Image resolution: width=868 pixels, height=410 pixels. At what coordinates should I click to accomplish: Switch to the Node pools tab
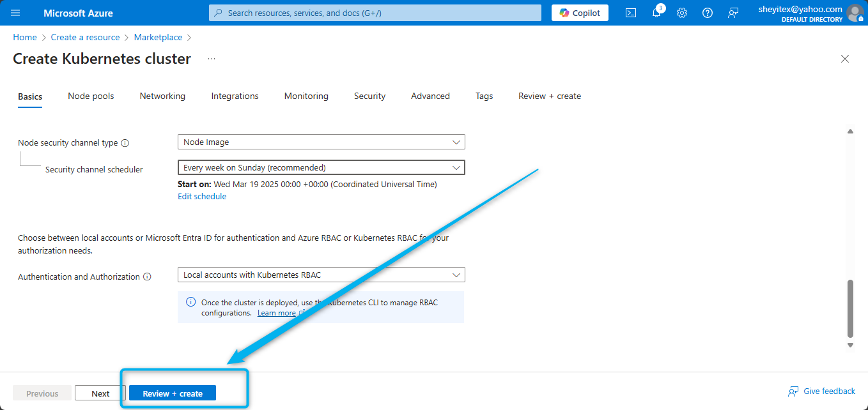pos(91,96)
